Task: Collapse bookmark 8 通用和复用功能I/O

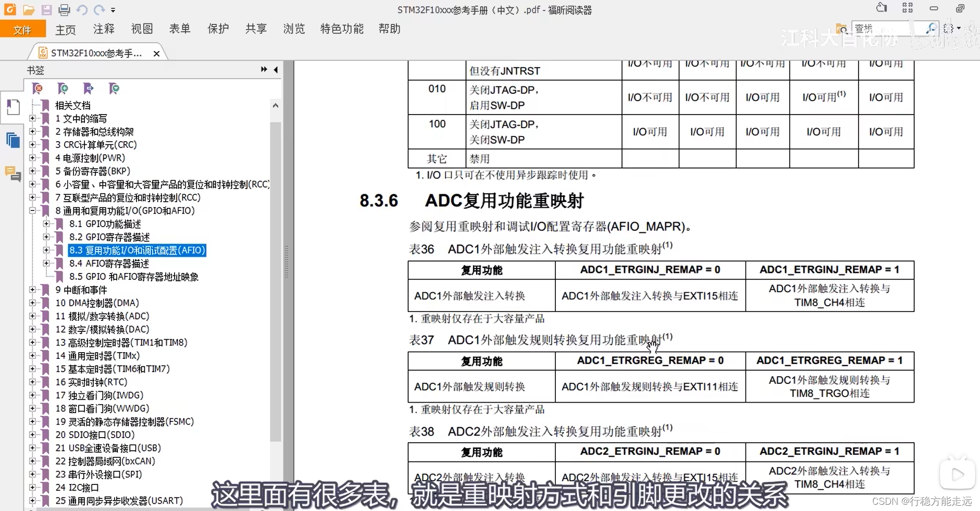Action: point(33,210)
